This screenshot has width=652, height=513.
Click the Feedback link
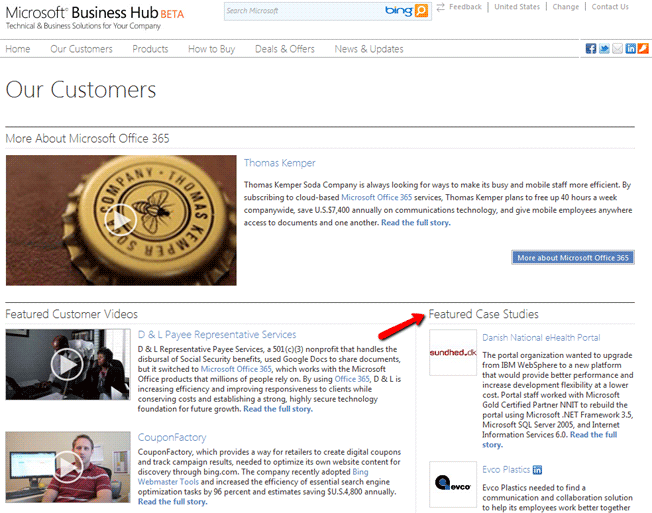465,7
